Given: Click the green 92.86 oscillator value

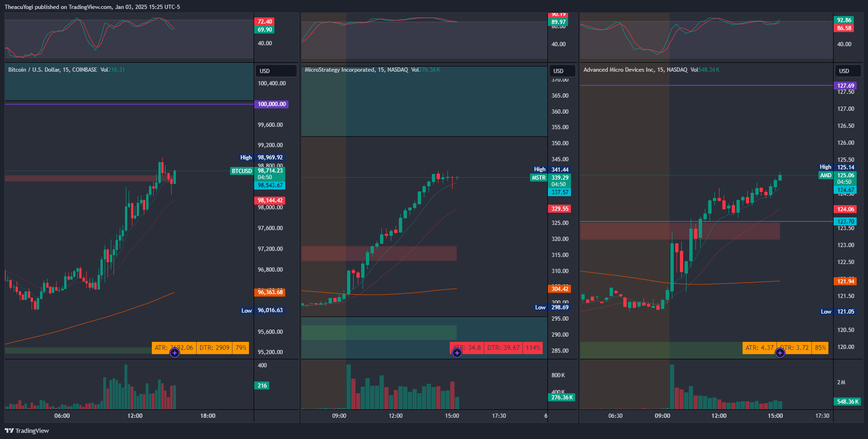Looking at the screenshot, I should [844, 20].
